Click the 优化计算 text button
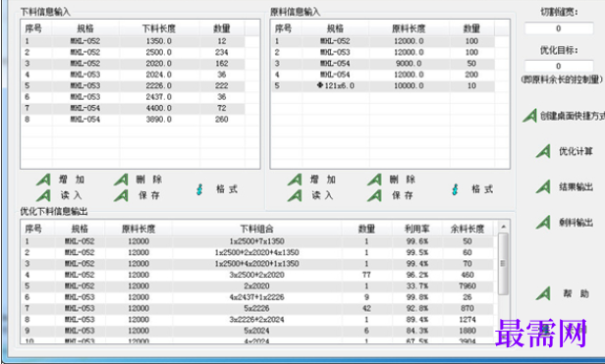 576,151
